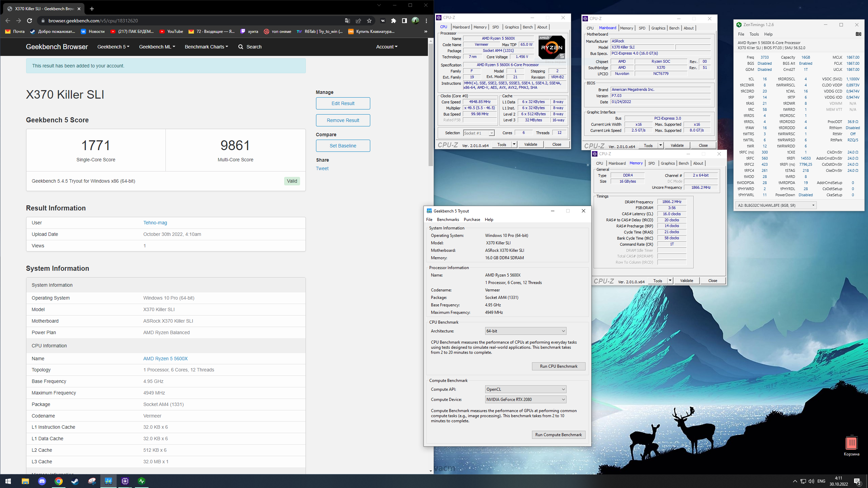Viewport: 868px width, 488px height.
Task: Click the Run Compute Benchmark button
Action: point(558,435)
